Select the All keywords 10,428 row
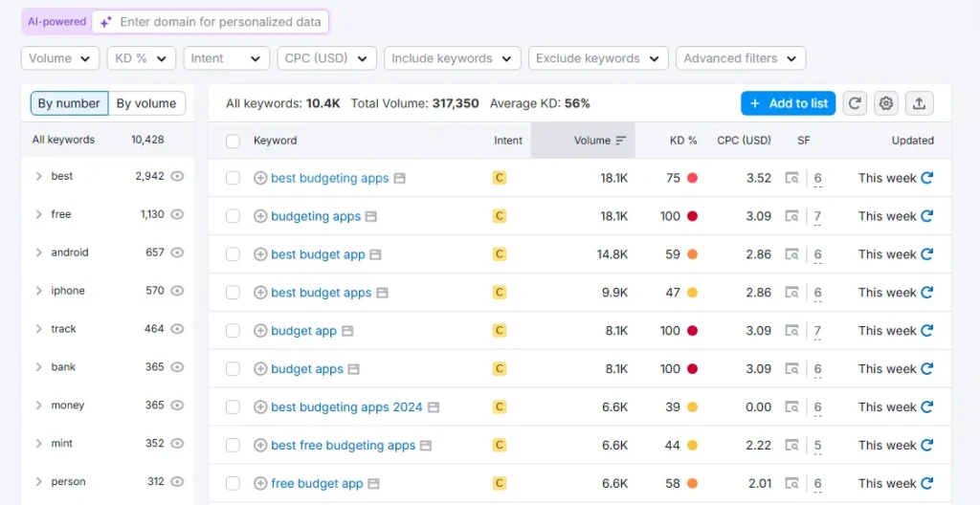This screenshot has width=980, height=505. click(107, 140)
